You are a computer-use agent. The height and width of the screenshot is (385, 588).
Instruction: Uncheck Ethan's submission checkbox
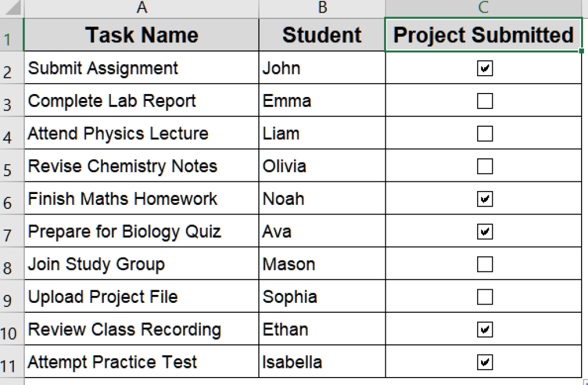485,330
